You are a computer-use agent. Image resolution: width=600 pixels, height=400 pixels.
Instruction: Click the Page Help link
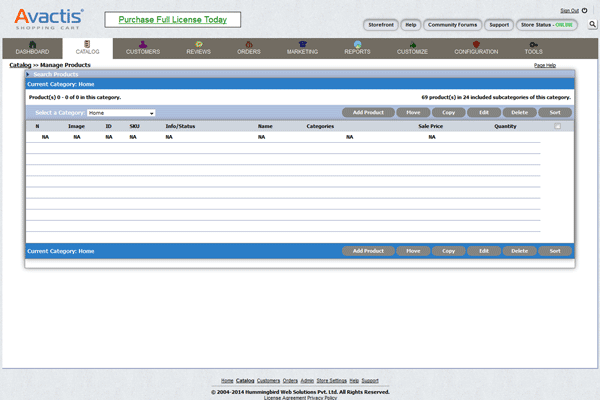(x=545, y=65)
